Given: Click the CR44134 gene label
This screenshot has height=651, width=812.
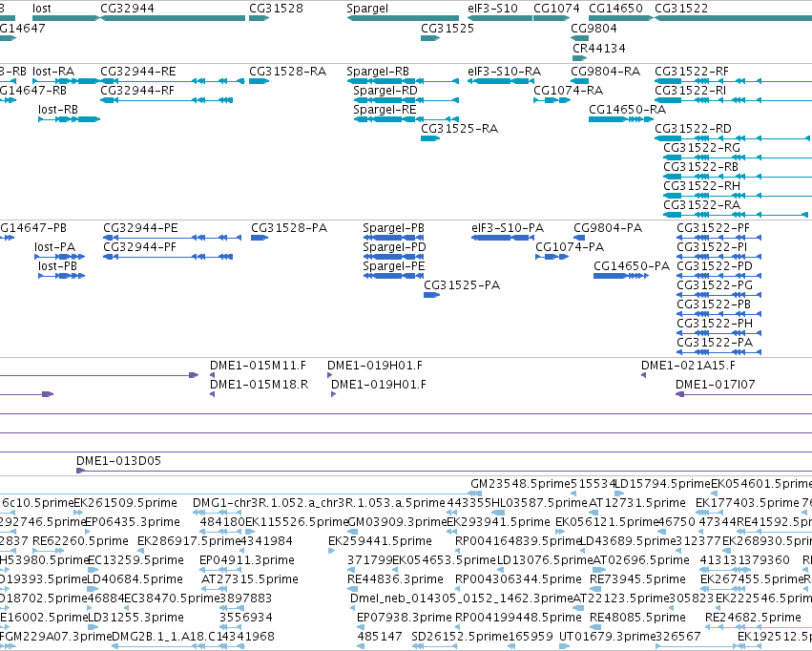Looking at the screenshot, I should (598, 48).
